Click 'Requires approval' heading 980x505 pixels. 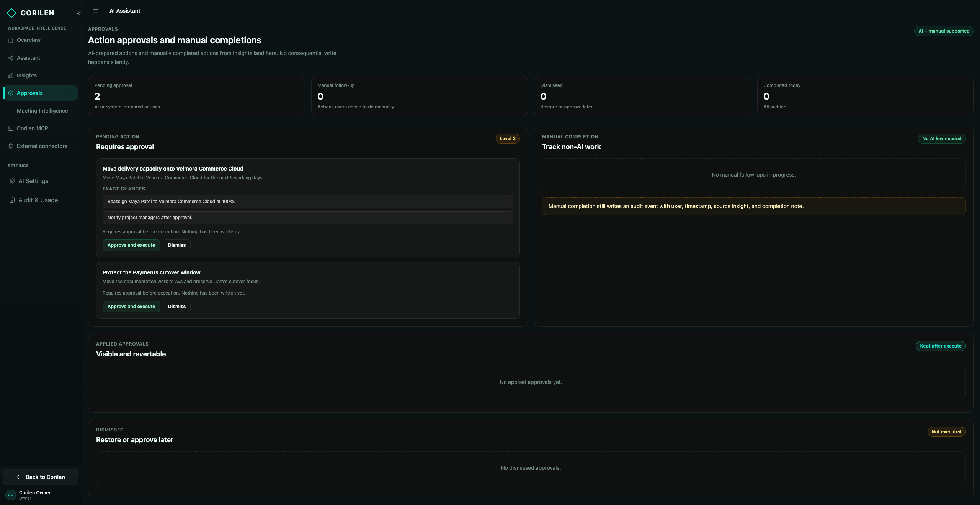point(125,147)
